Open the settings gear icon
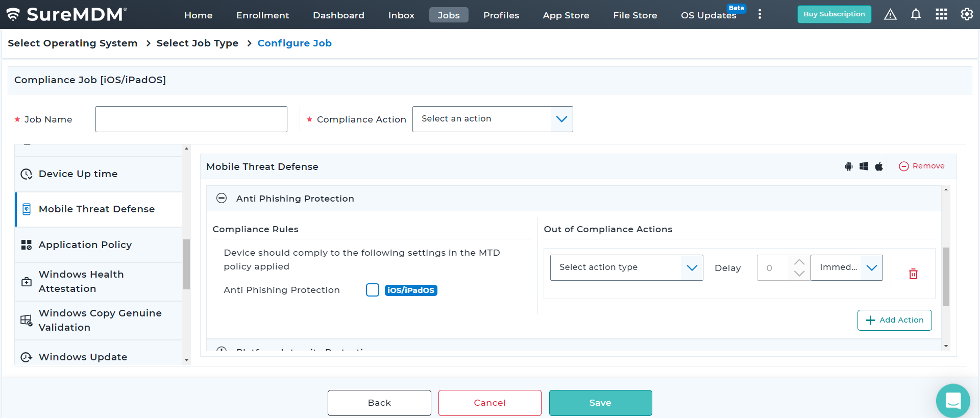980x418 pixels. pos(967,14)
